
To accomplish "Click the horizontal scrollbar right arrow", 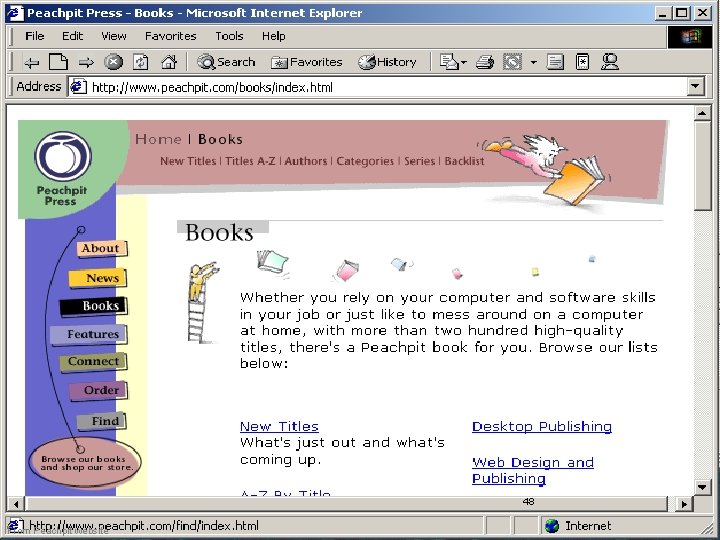I will point(684,504).
